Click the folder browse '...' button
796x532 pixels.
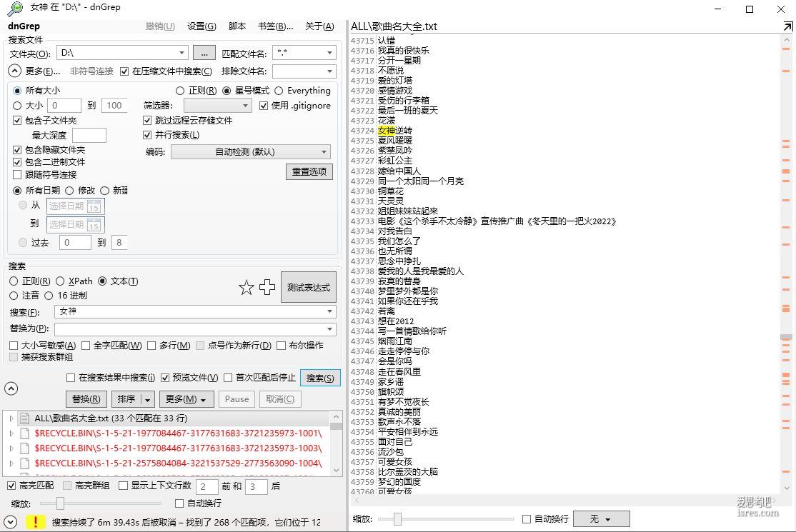204,54
